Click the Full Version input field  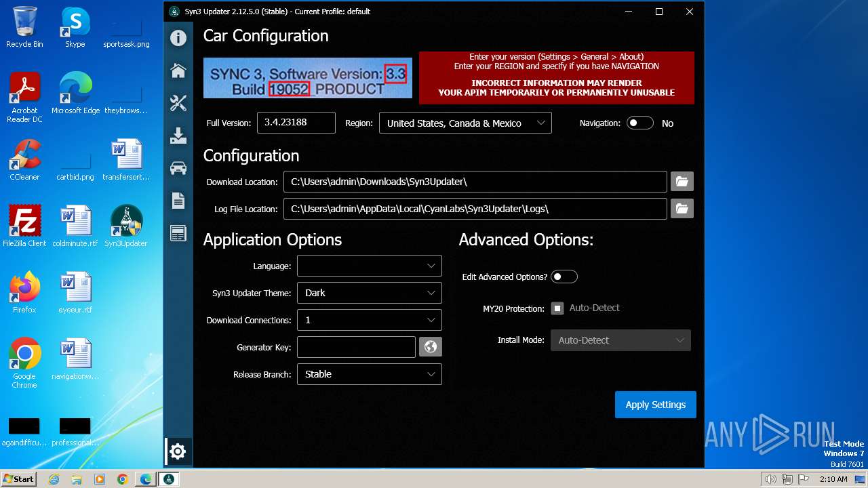(296, 123)
